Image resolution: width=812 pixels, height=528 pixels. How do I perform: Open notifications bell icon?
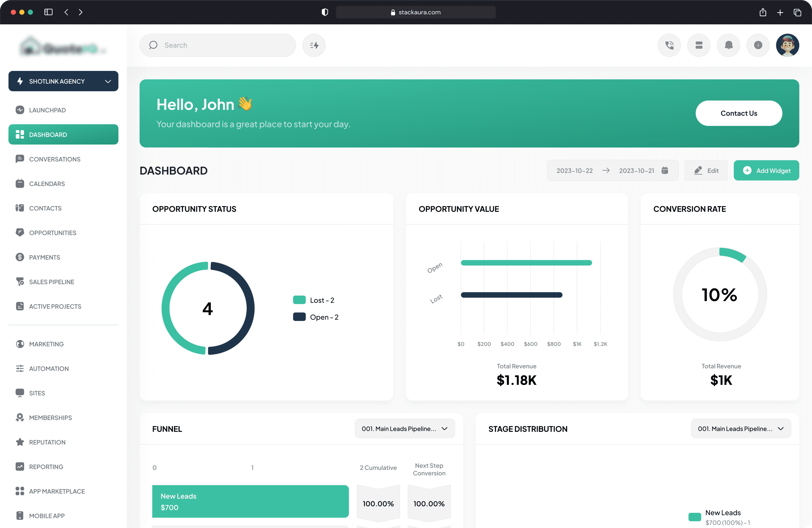coord(728,45)
